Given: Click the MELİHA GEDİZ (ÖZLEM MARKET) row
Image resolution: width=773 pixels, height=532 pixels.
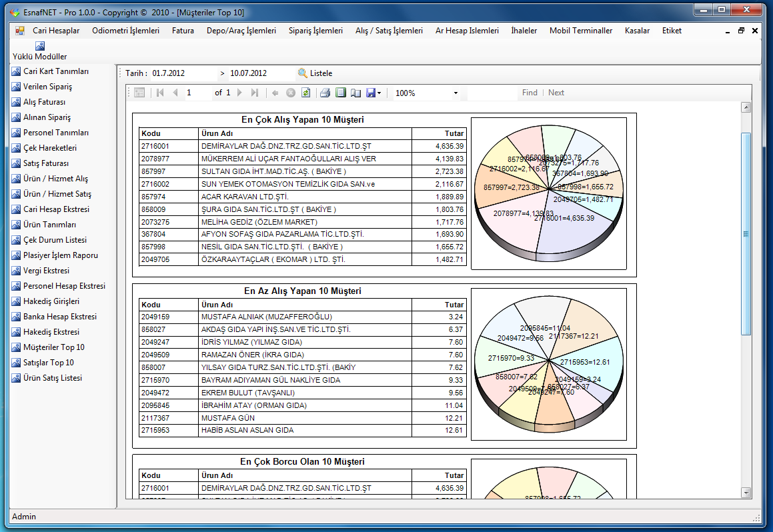Looking at the screenshot, I should pos(303,222).
